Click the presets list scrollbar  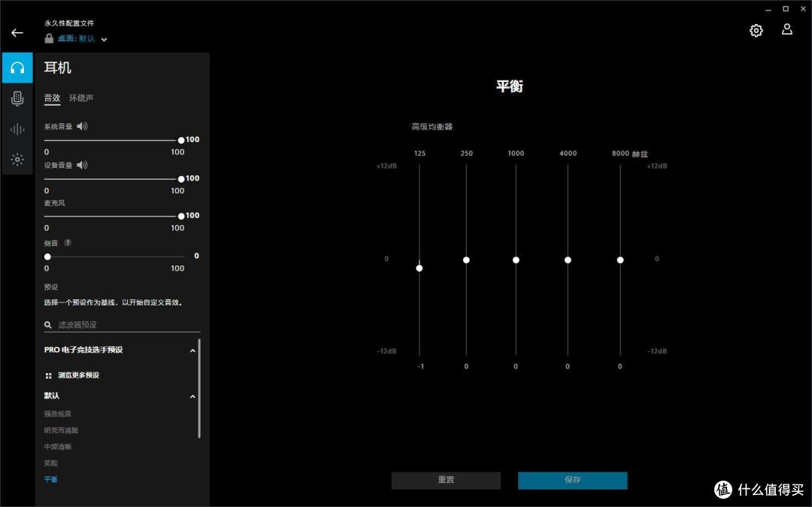point(199,388)
